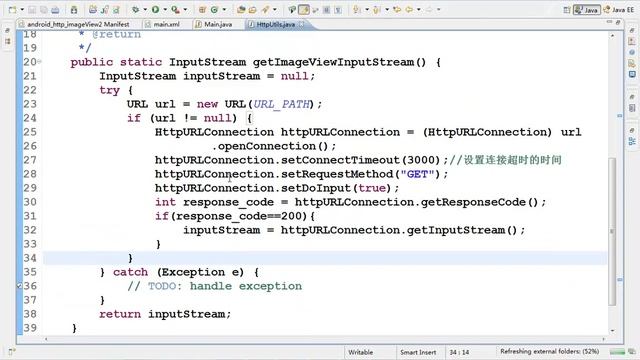Click the Print toolbar icon

[55, 9]
